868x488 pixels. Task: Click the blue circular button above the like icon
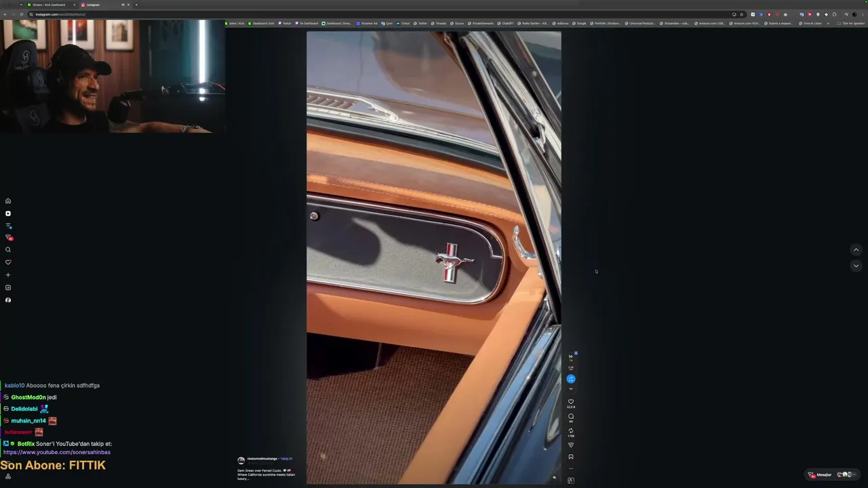(x=571, y=379)
